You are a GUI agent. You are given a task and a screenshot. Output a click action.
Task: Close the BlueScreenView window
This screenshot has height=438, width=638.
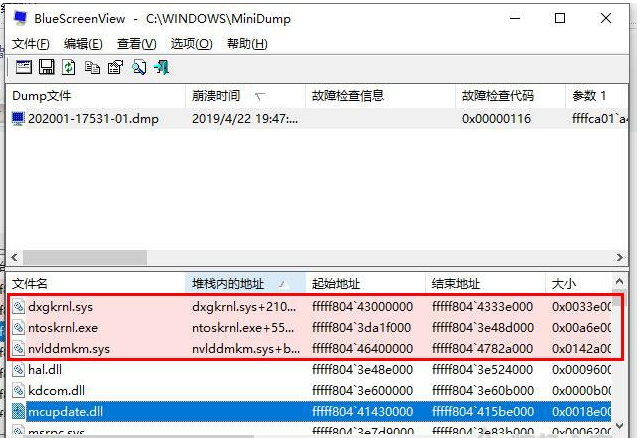(606, 18)
